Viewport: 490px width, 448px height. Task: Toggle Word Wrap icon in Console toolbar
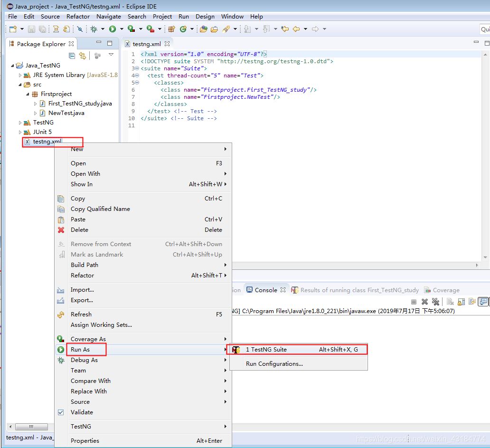472,302
